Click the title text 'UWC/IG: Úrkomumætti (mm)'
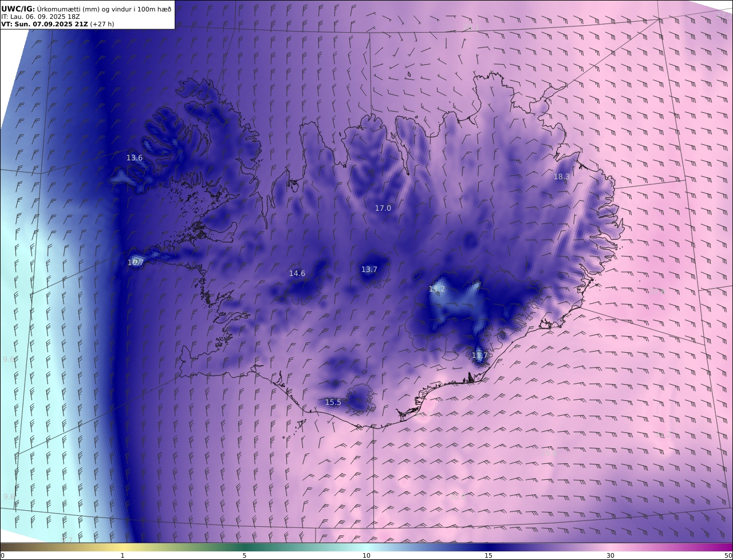This screenshot has width=733, height=560. click(50, 9)
